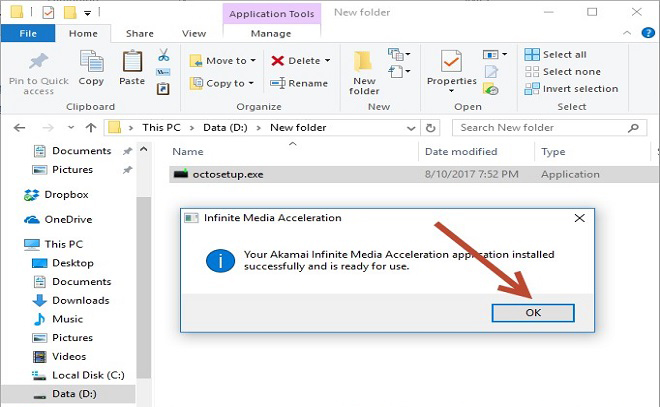Click the Edit file icon in Open group
The image size is (660, 407).
click(x=491, y=72)
